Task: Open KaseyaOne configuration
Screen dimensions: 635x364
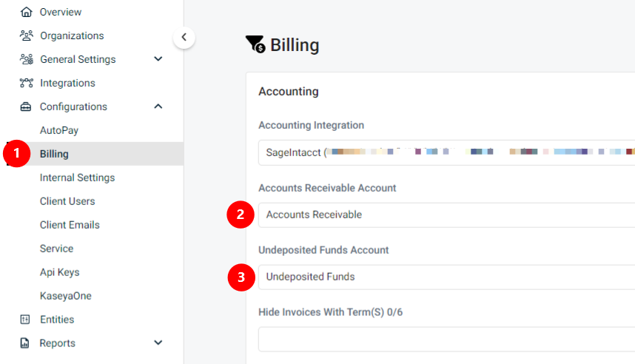Action: (x=66, y=296)
